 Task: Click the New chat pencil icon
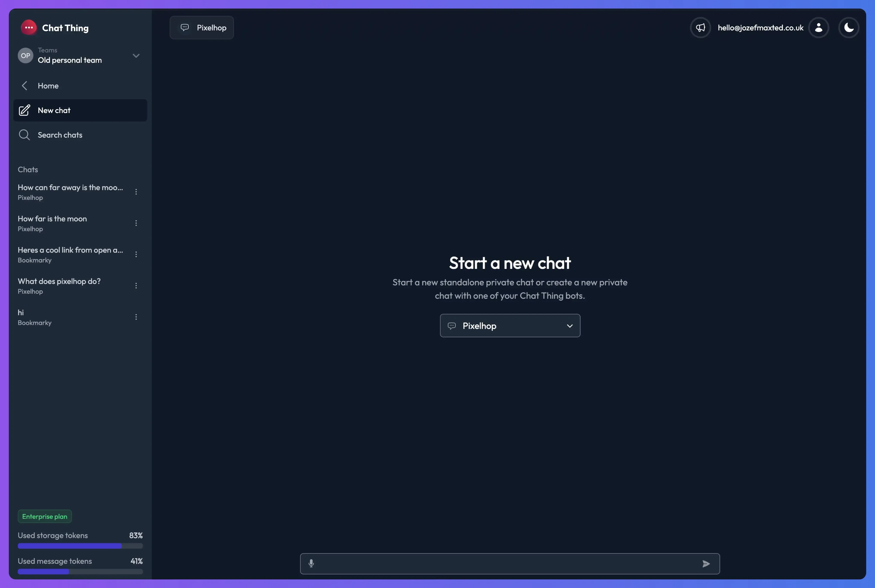[x=24, y=110]
